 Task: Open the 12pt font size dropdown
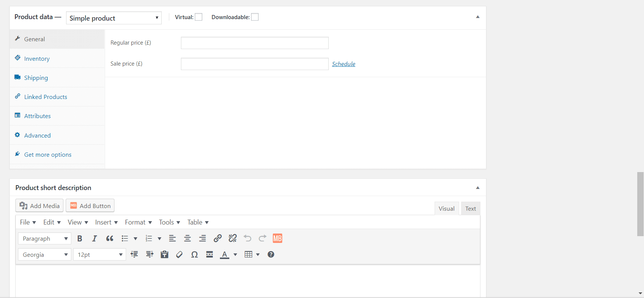[99, 255]
